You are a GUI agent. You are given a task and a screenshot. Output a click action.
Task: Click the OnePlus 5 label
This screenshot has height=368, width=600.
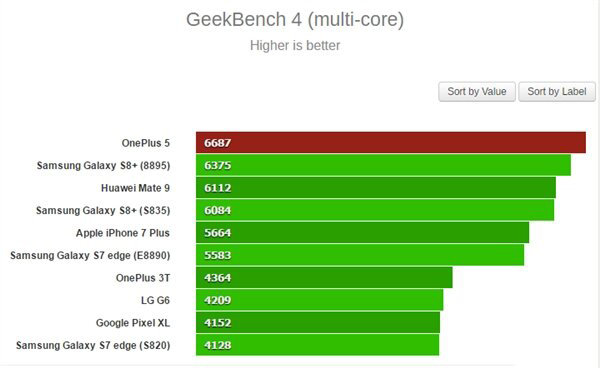145,143
